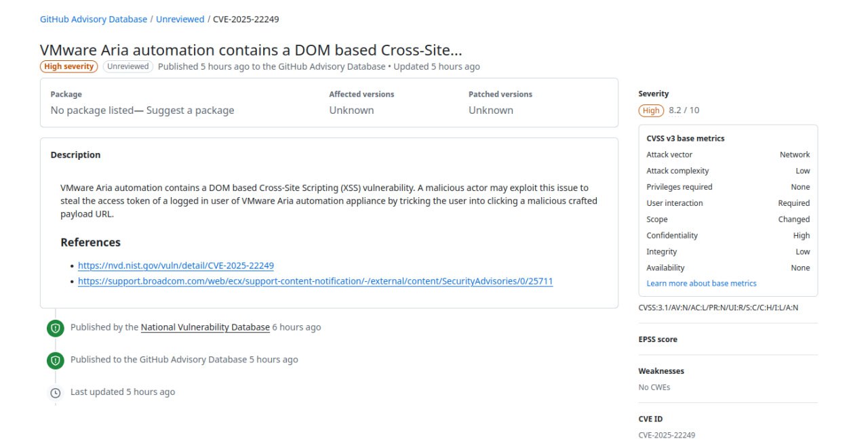Open the National Vulnerability Database link
Image resolution: width=868 pixels, height=441 pixels.
[x=205, y=327]
